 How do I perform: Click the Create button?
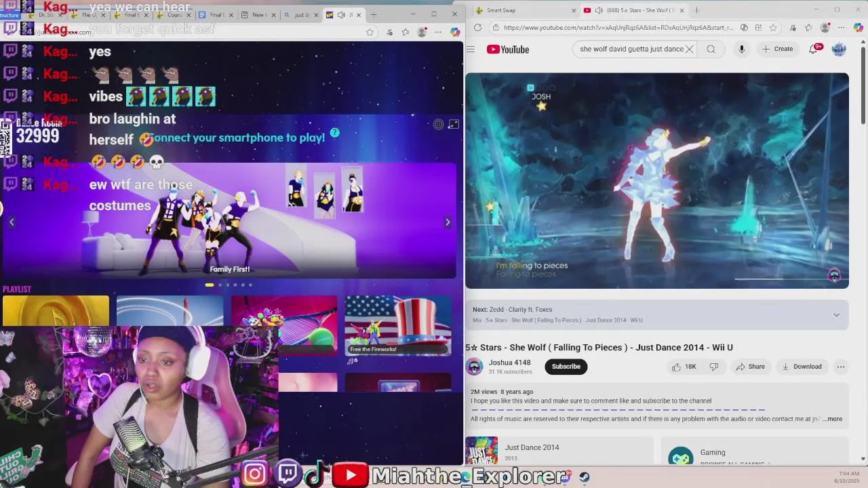tap(777, 49)
